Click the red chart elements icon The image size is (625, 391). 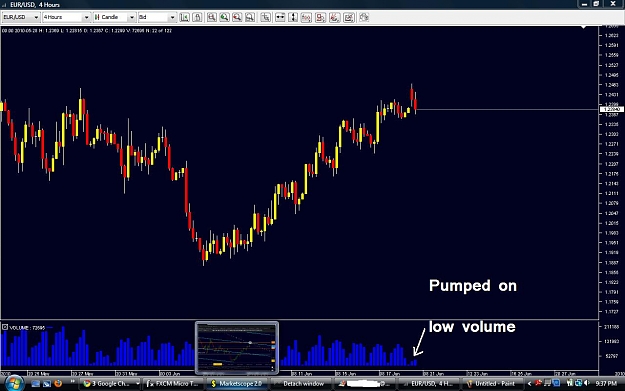coord(320,17)
